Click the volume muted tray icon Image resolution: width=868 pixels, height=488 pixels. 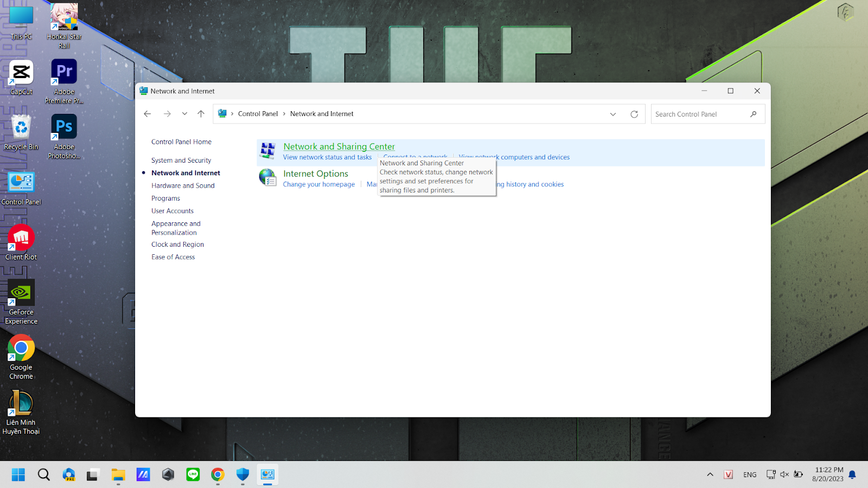click(x=784, y=474)
